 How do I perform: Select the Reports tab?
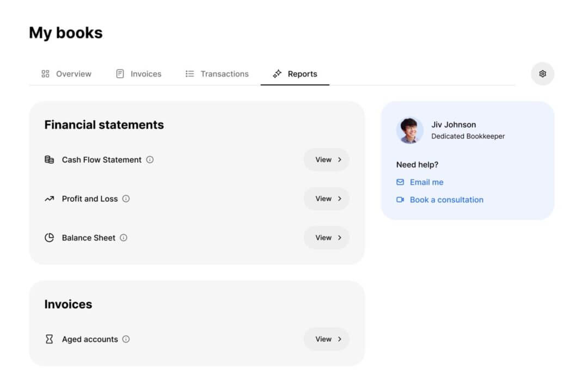[x=295, y=74]
